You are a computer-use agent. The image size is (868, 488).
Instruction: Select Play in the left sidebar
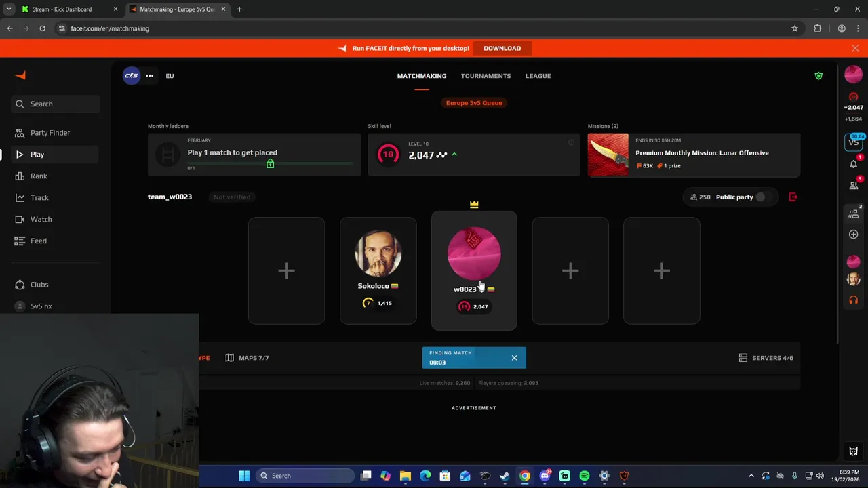point(56,155)
